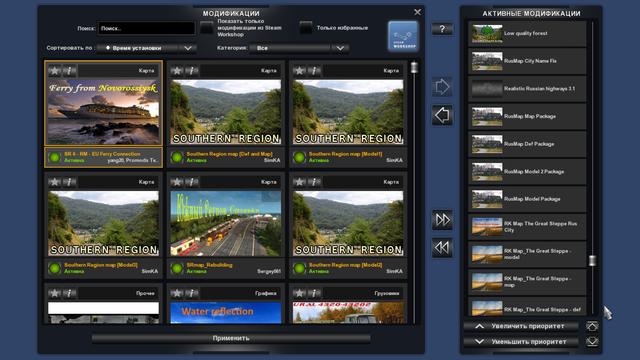Screen dimensions: 640x360
Task: Activate mod with the right arrow button
Action: tap(442, 87)
